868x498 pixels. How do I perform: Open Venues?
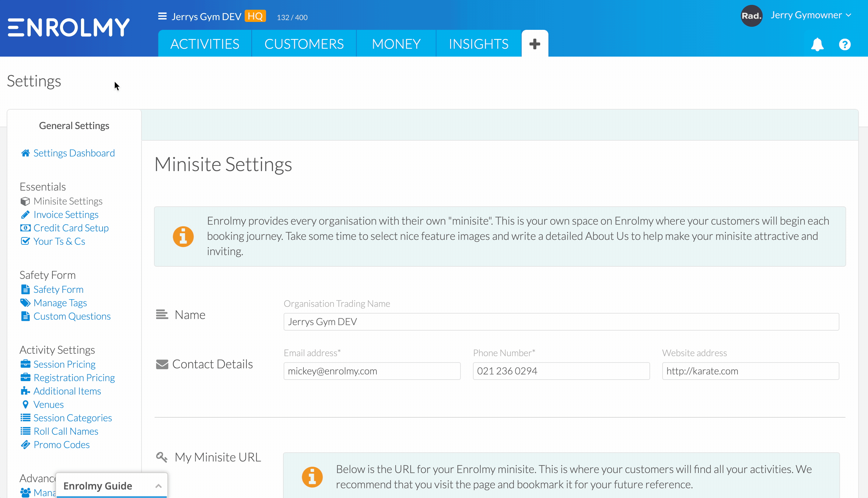tap(49, 404)
